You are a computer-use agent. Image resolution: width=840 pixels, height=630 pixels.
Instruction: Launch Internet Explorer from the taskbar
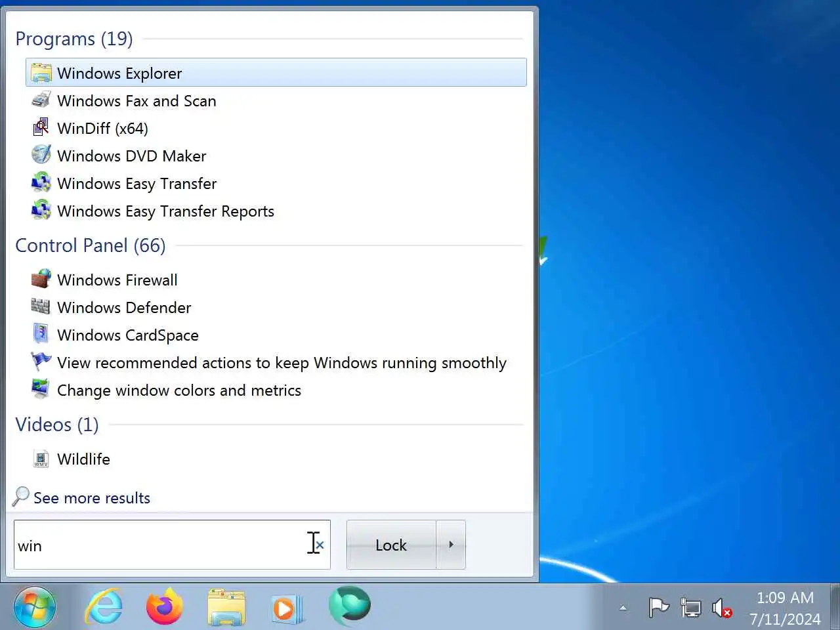click(104, 607)
